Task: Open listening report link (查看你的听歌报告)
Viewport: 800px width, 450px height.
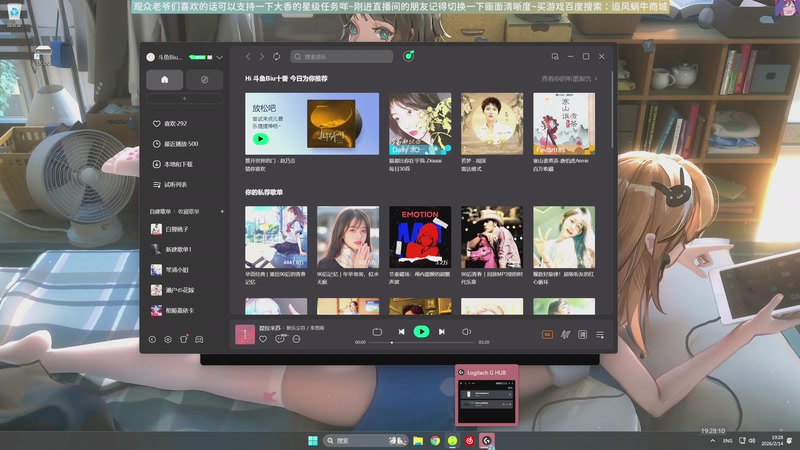Action: 569,79
